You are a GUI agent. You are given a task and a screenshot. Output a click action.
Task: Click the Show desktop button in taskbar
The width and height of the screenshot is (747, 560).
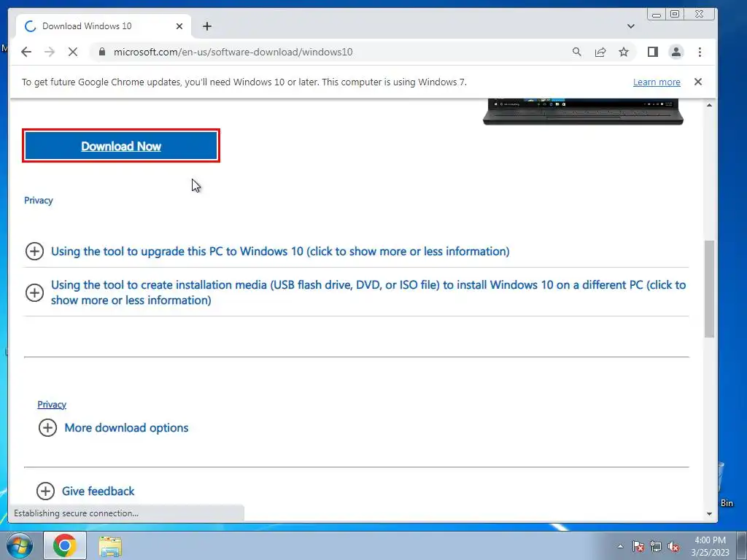[x=742, y=545]
